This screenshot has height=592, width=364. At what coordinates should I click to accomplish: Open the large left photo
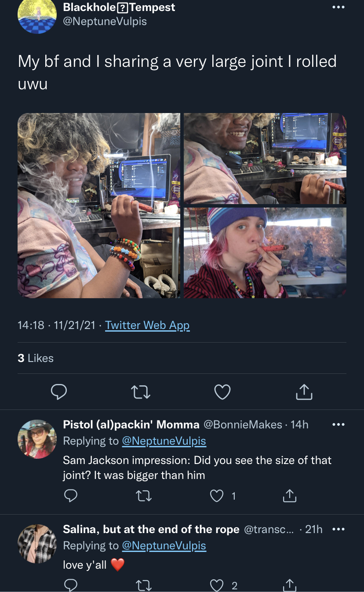tap(99, 205)
